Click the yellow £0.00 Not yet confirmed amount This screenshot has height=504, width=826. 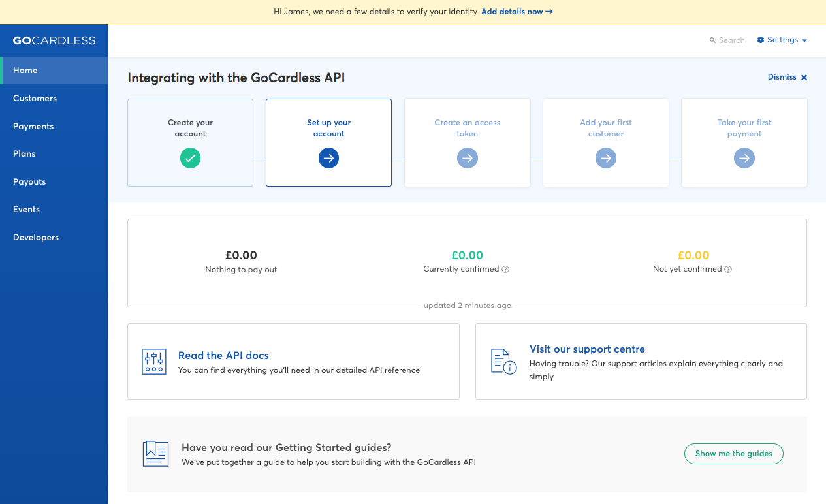(693, 255)
